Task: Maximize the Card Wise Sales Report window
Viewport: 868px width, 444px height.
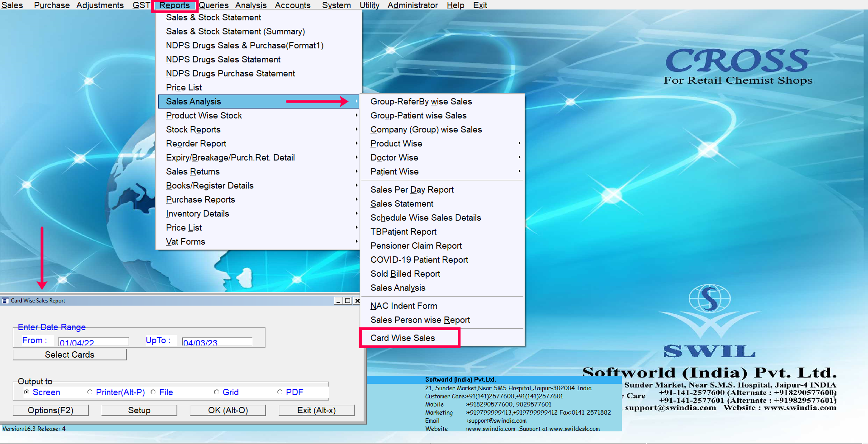Action: pyautogui.click(x=347, y=301)
